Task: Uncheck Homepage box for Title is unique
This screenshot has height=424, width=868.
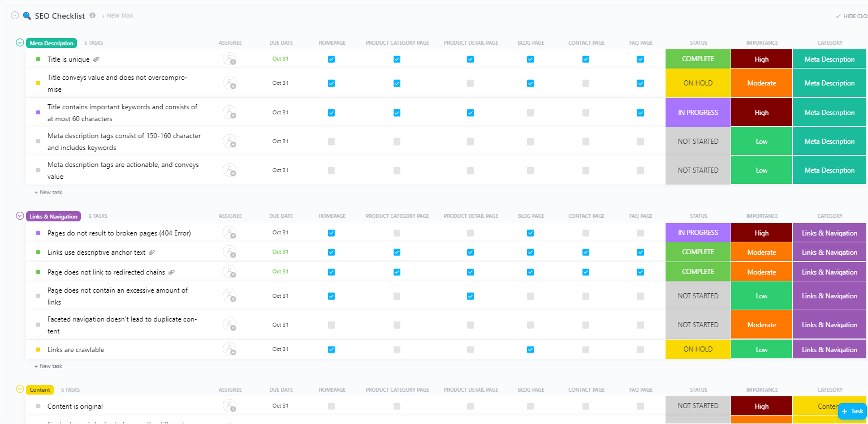Action: click(331, 59)
